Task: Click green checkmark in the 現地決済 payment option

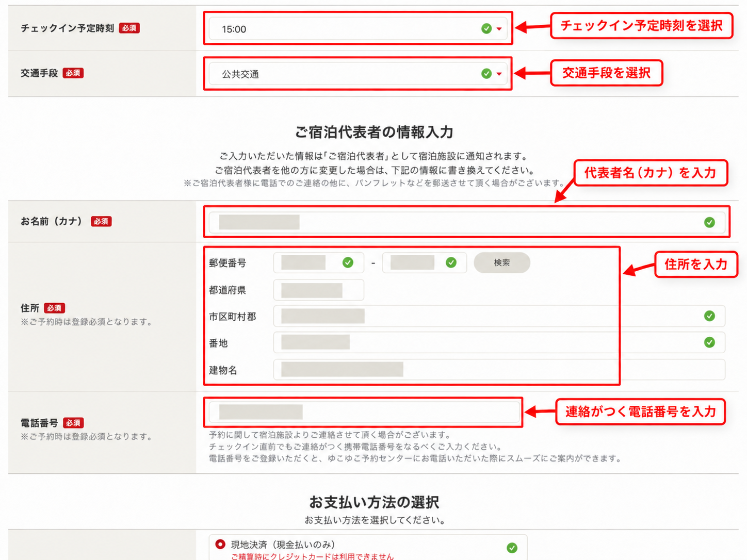Action: click(512, 548)
